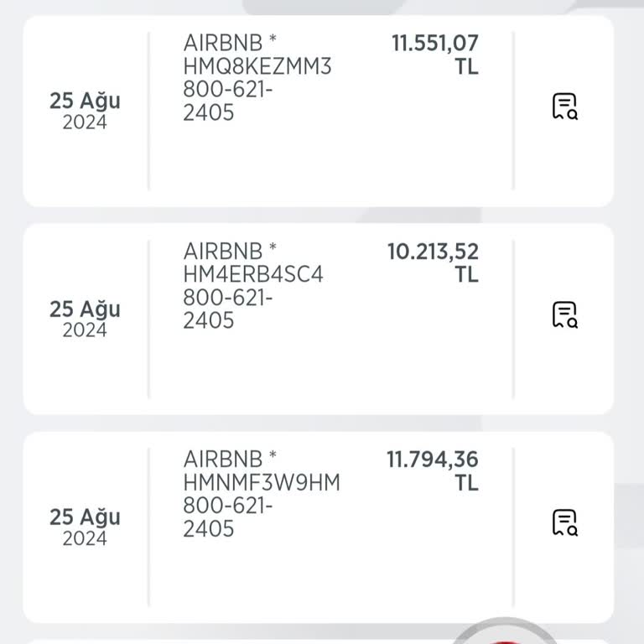Screen dimensions: 644x644
Task: Tap the date on the HMNMF3W9HM transaction
Action: (x=85, y=527)
